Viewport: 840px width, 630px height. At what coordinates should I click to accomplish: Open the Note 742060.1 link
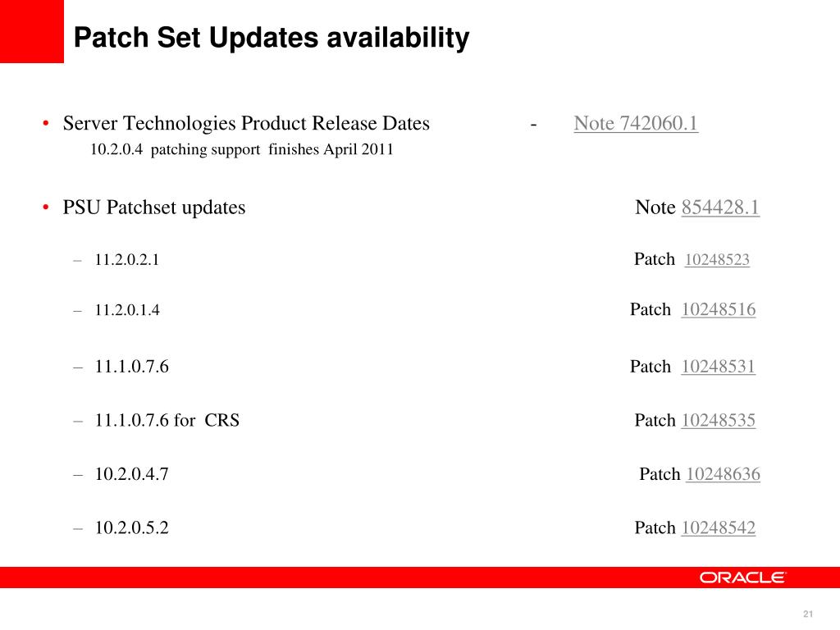click(x=636, y=123)
